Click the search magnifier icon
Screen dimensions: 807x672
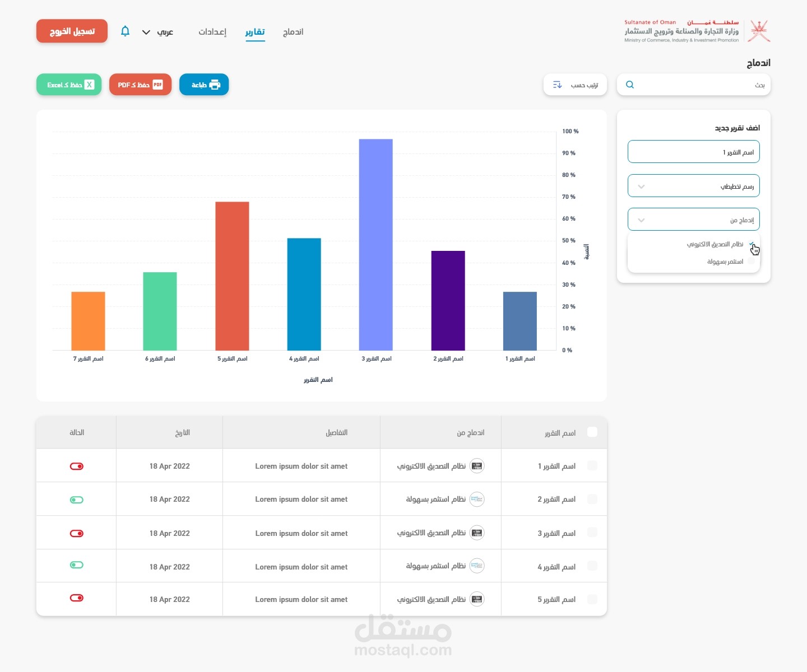(x=630, y=85)
